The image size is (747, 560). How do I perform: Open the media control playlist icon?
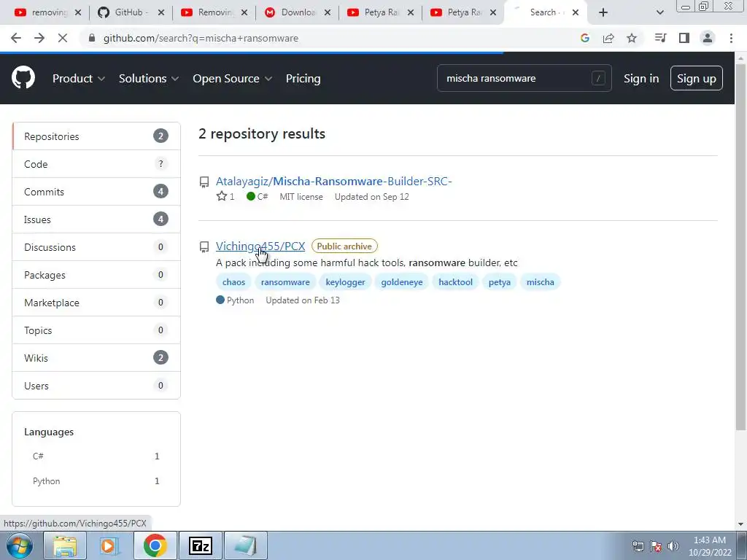coord(660,38)
